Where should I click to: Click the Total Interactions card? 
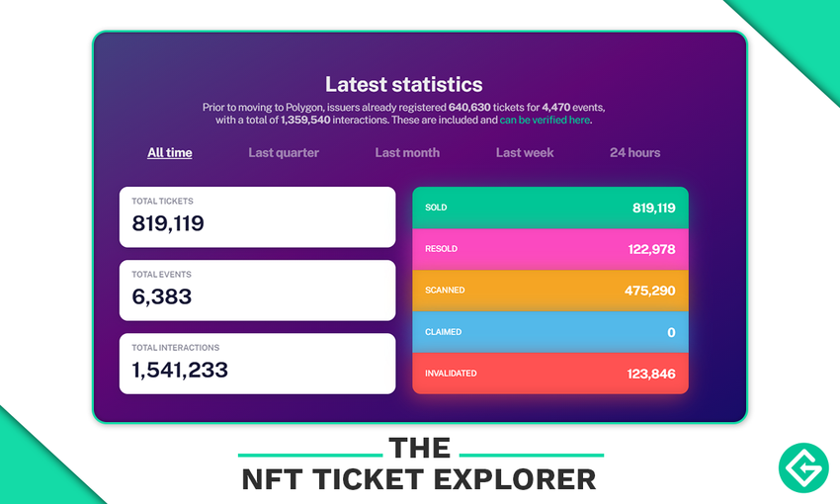click(257, 364)
